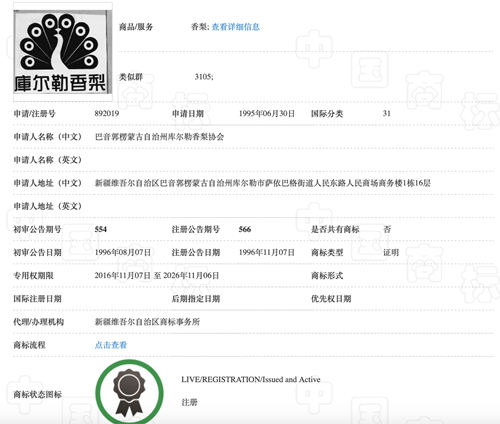The height and width of the screenshot is (424, 500).
Task: Click the exclusive rights period date range
Action: 157,276
